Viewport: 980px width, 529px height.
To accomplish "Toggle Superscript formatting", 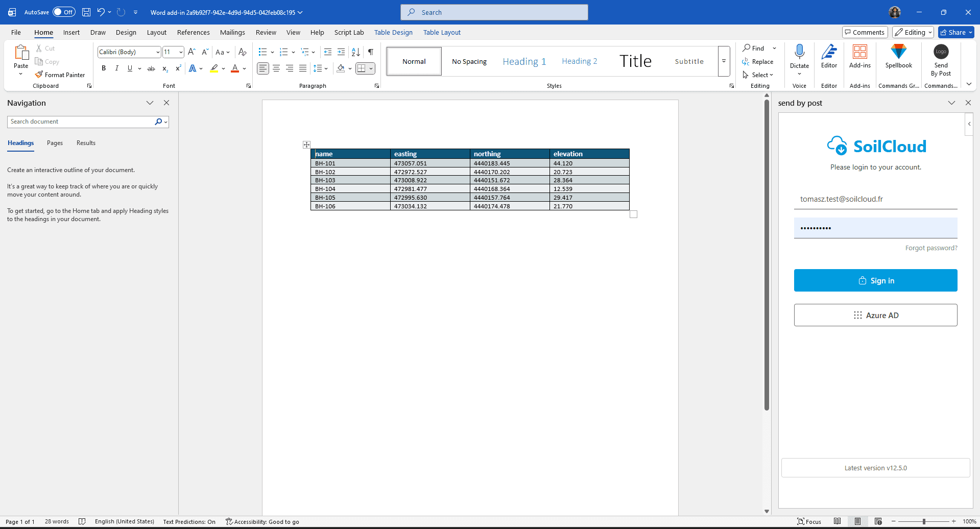I will pyautogui.click(x=178, y=68).
